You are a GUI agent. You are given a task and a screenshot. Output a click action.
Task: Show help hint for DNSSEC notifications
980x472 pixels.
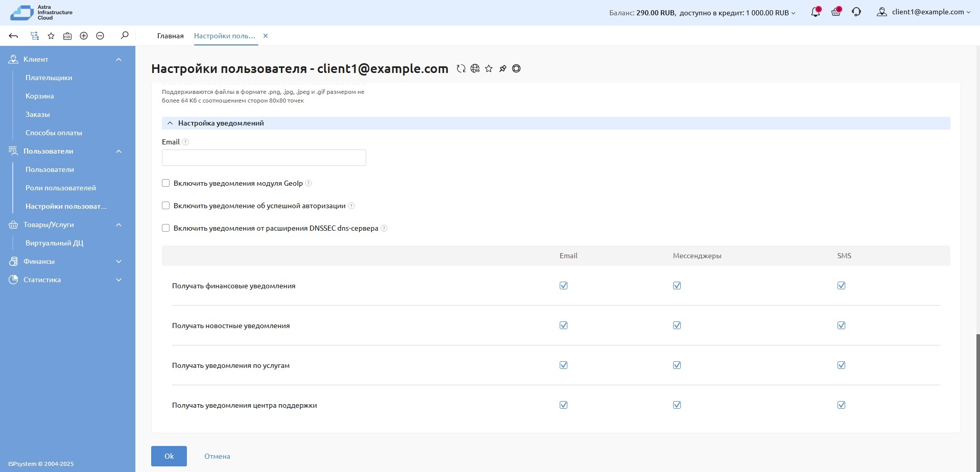click(384, 228)
